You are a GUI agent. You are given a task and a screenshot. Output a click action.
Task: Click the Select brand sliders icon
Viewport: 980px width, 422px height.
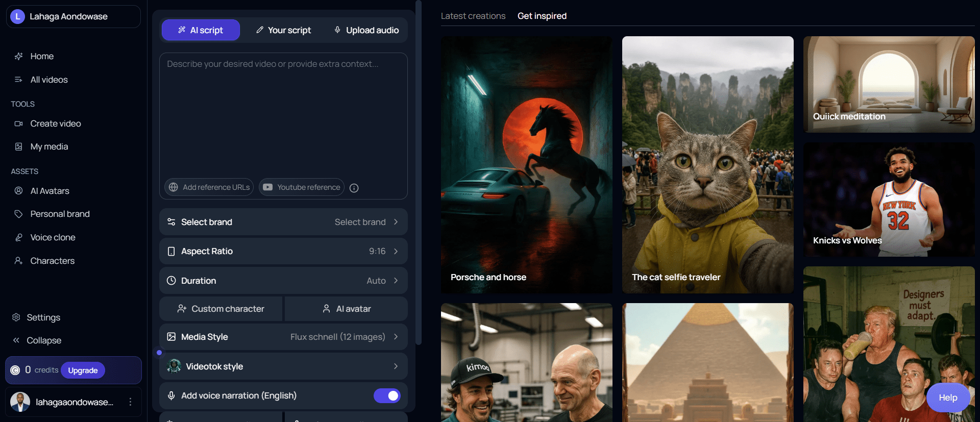click(171, 222)
